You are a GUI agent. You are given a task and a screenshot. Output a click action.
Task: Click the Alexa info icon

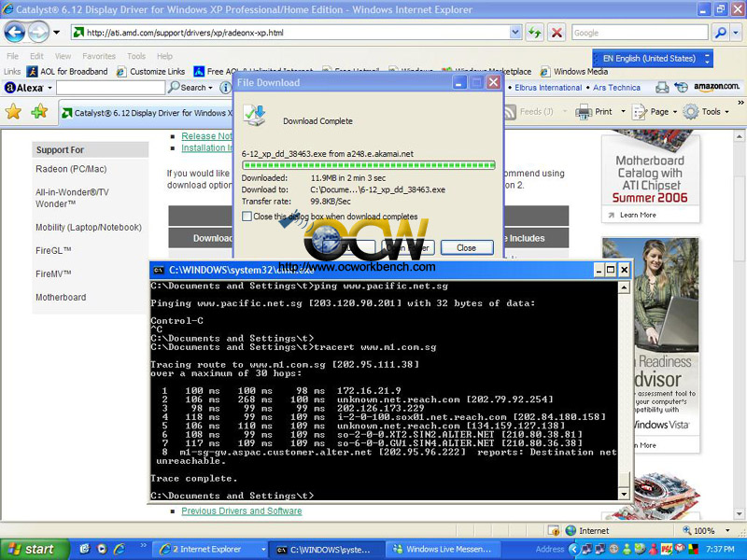[225, 88]
